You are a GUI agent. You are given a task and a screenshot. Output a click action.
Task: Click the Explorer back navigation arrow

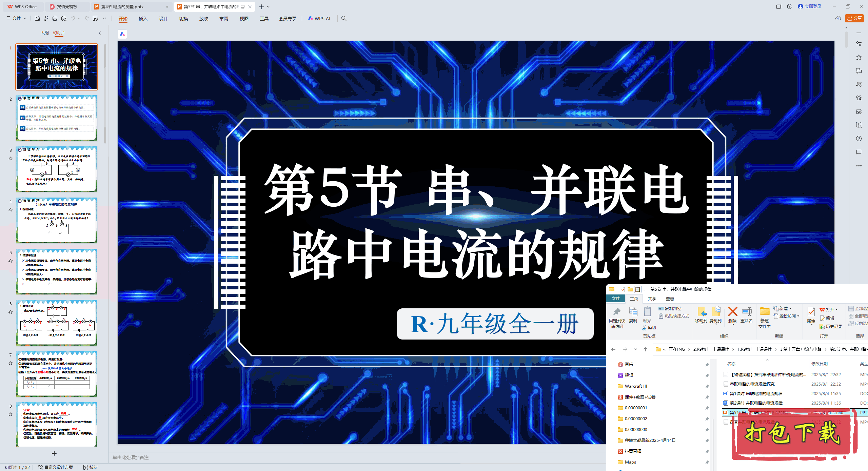pyautogui.click(x=613, y=349)
